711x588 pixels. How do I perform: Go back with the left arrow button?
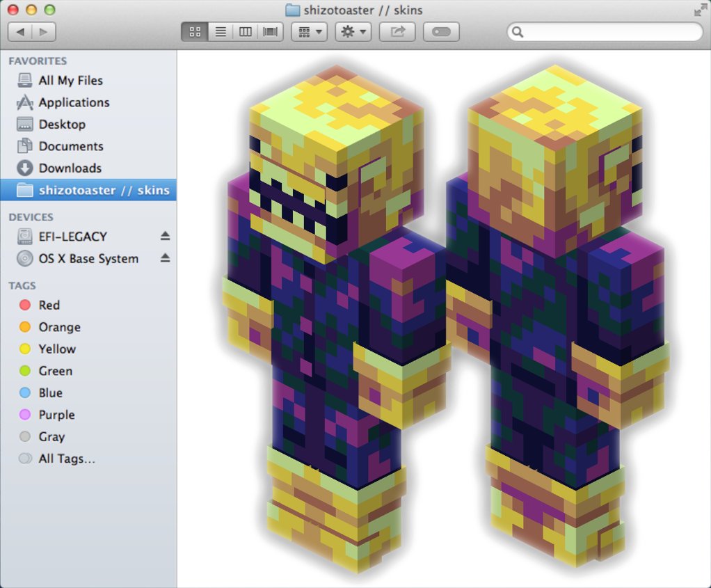[x=20, y=32]
